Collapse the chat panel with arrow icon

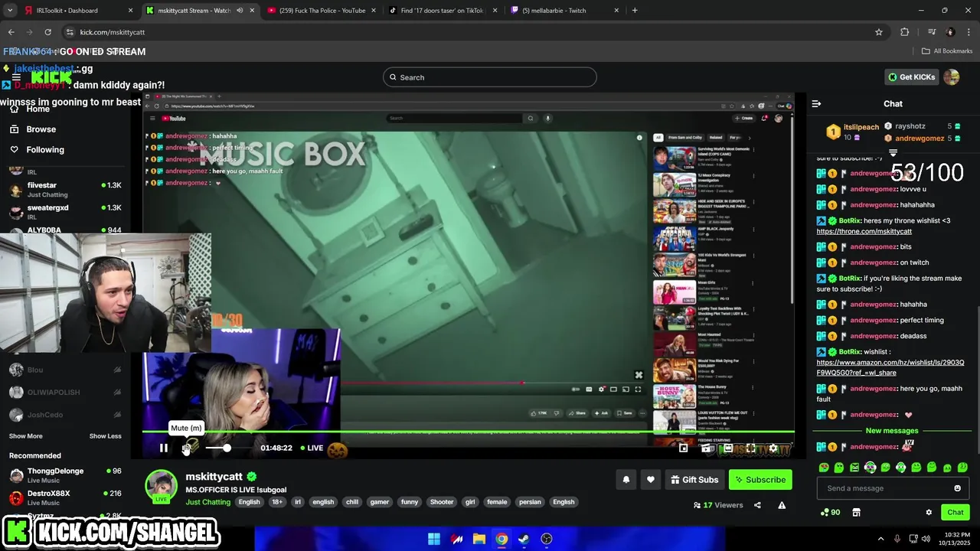click(x=816, y=103)
